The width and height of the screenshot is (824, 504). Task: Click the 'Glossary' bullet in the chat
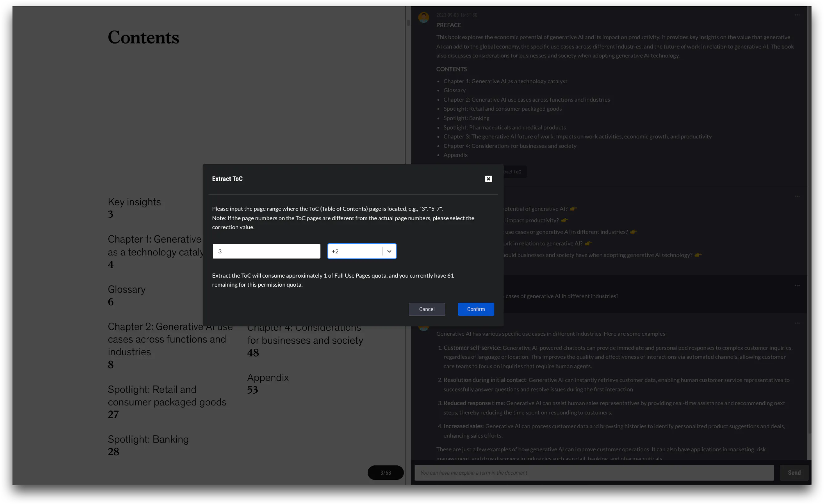click(454, 90)
